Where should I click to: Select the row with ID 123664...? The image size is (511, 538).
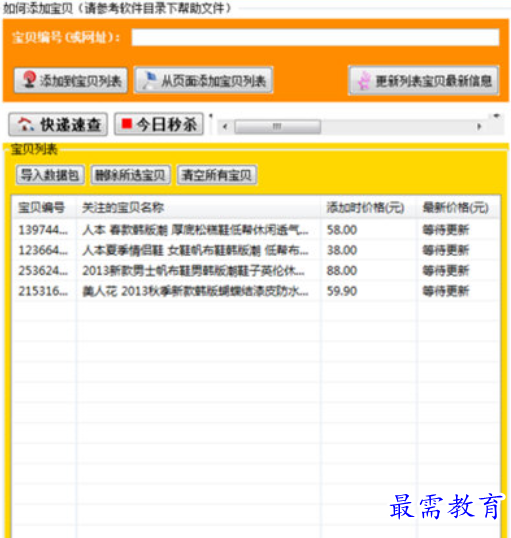[256, 250]
